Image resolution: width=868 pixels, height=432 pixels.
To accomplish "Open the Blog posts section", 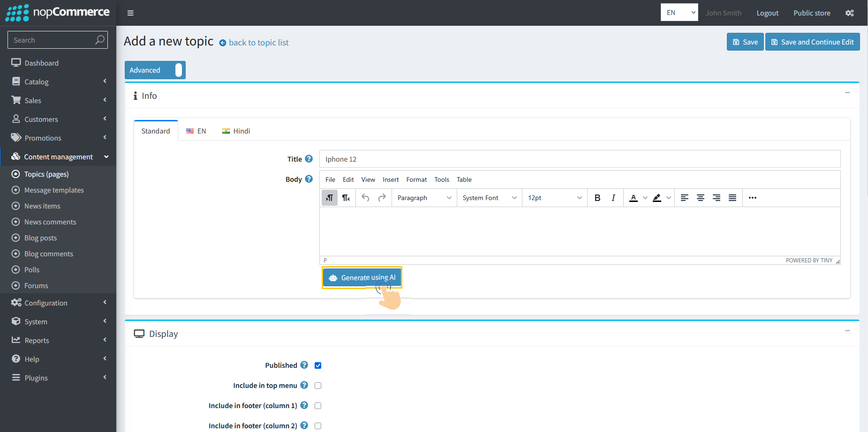I will tap(40, 238).
